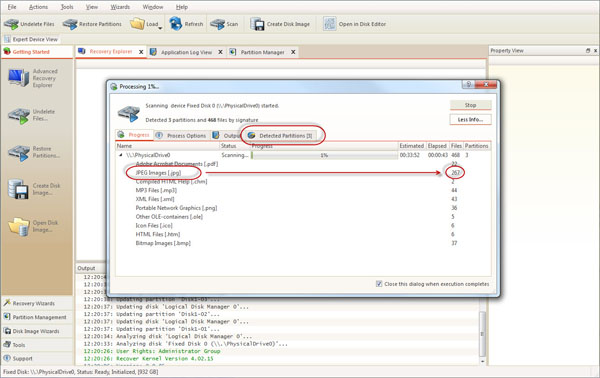This screenshot has height=378, width=600.
Task: Select the Bitmap Images [.bmp] row
Action: click(302, 243)
